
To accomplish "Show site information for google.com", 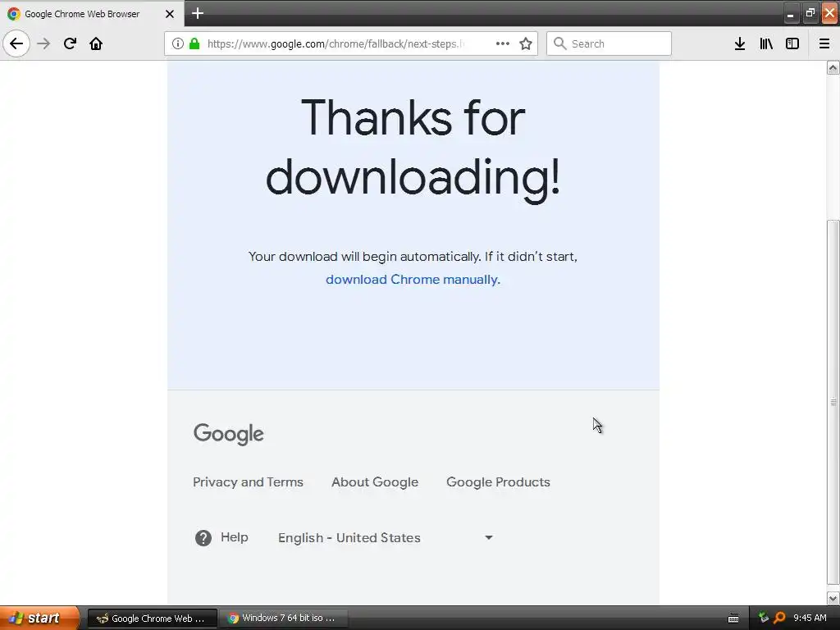I will coord(178,43).
